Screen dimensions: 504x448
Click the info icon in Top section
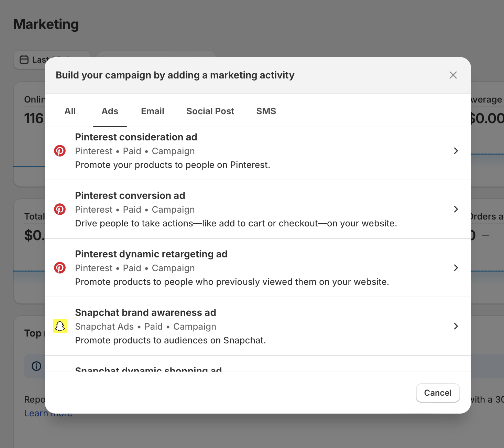coord(36,366)
